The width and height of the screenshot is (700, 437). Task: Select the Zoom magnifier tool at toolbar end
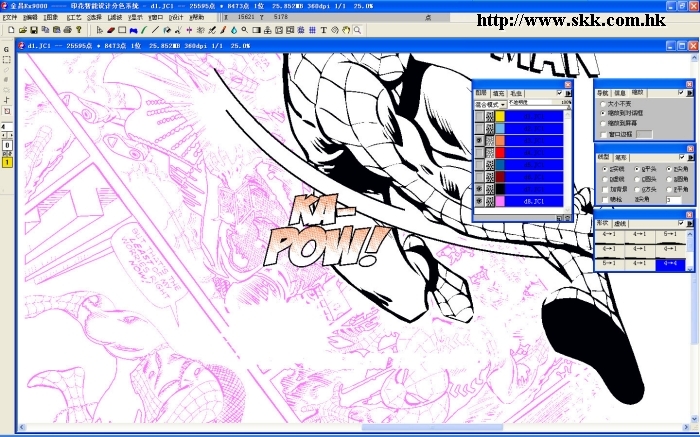[358, 30]
